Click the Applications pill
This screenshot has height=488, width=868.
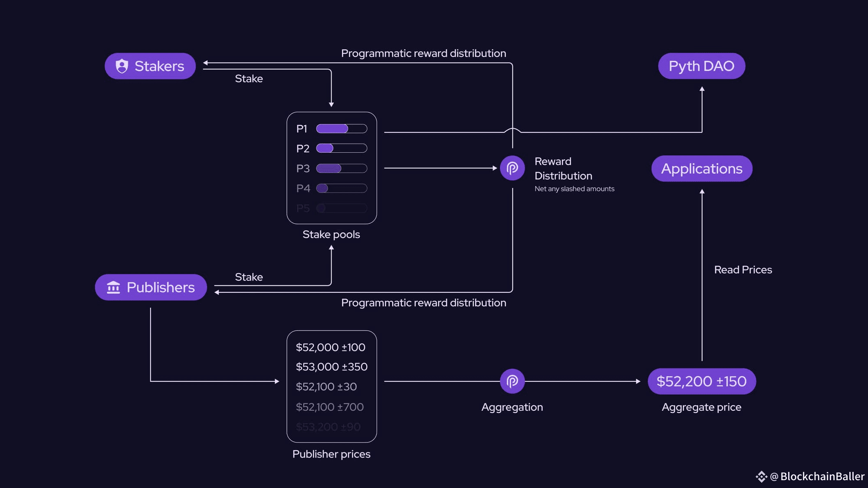point(701,168)
